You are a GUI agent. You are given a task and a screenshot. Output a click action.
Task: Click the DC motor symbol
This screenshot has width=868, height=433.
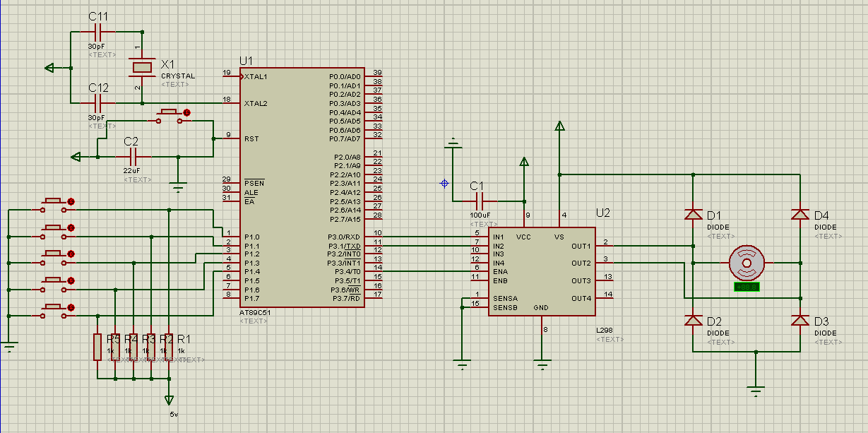[x=747, y=263]
